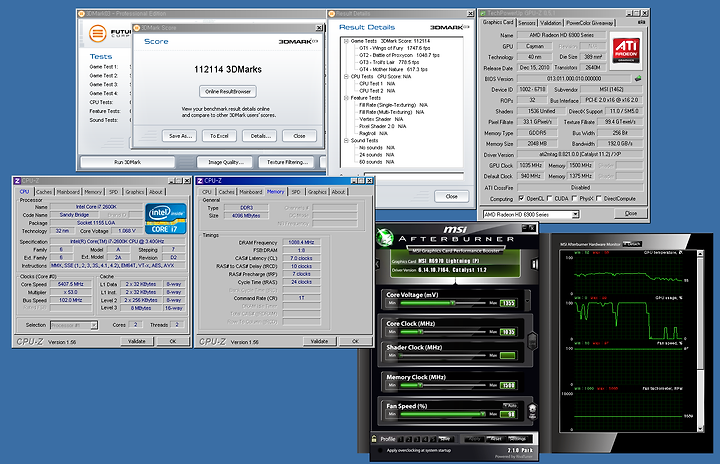Screen dimensions: 720x464
Task: Click the Save As... button in Score dialog
Action: pos(180,136)
